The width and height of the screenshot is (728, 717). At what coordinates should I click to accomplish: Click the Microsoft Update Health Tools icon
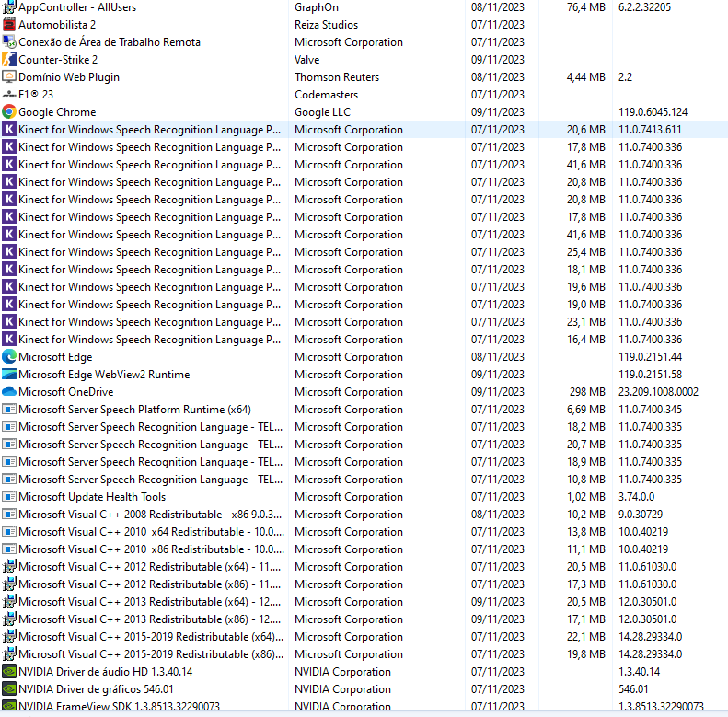(x=9, y=496)
